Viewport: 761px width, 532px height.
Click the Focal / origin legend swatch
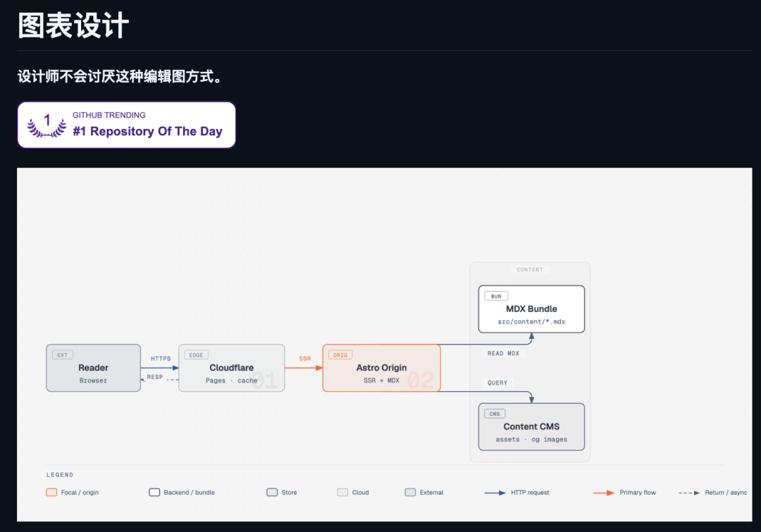(51, 493)
